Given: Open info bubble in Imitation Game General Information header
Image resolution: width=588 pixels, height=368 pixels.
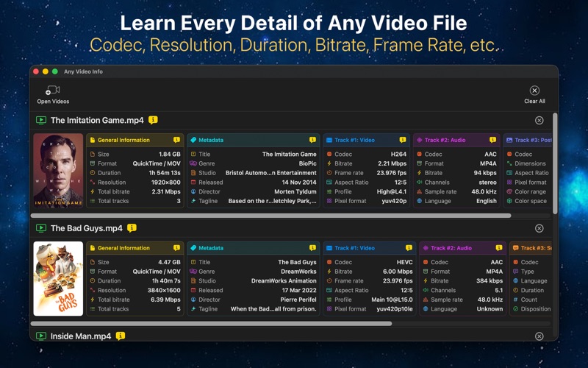Looking at the screenshot, I should point(176,140).
